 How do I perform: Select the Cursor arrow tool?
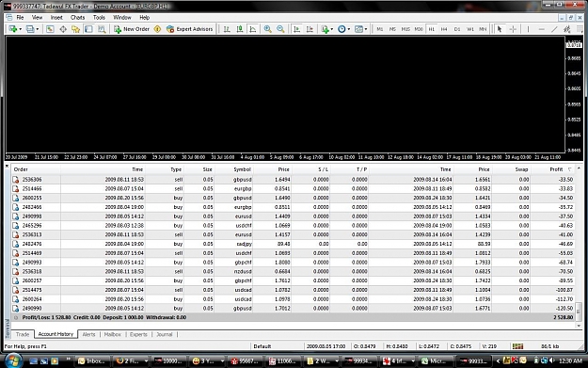(x=500, y=29)
